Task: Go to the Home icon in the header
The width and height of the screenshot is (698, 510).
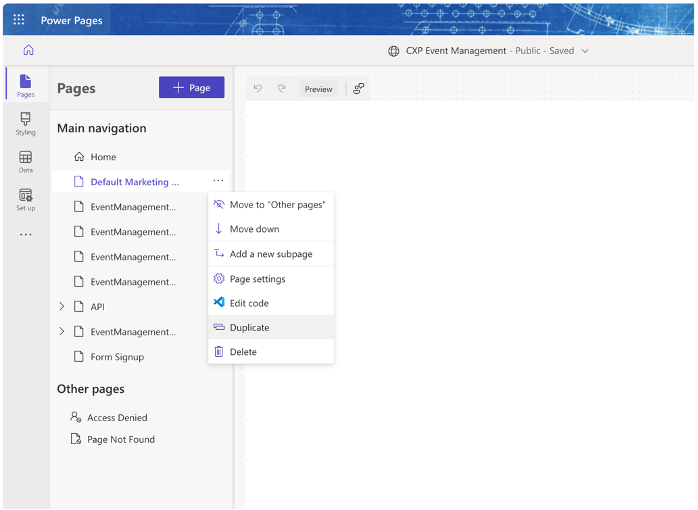Action: pos(28,50)
